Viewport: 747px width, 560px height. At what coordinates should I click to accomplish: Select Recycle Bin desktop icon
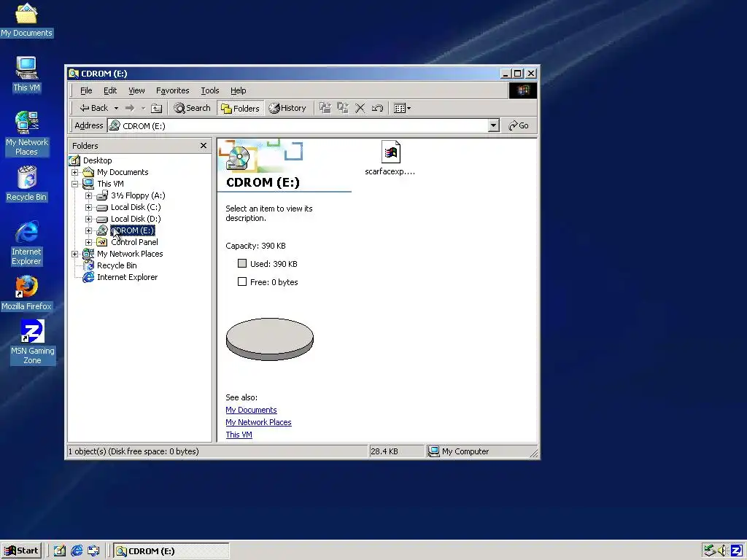tap(27, 184)
